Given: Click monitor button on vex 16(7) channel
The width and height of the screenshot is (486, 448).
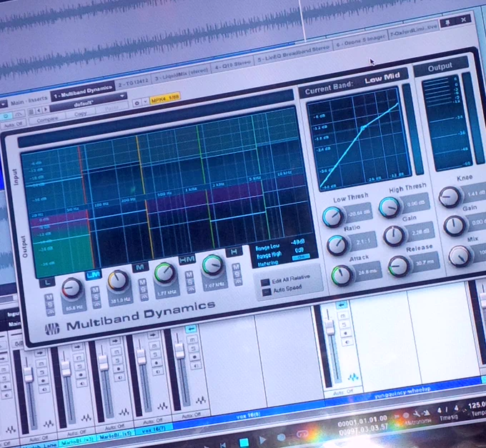Looking at the screenshot, I should tap(157, 371).
